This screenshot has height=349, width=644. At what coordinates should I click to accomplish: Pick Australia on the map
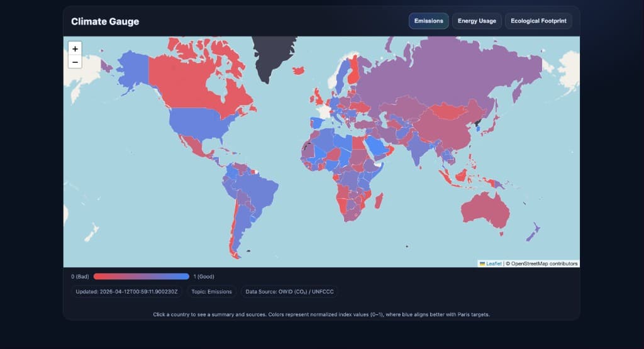[x=484, y=211]
